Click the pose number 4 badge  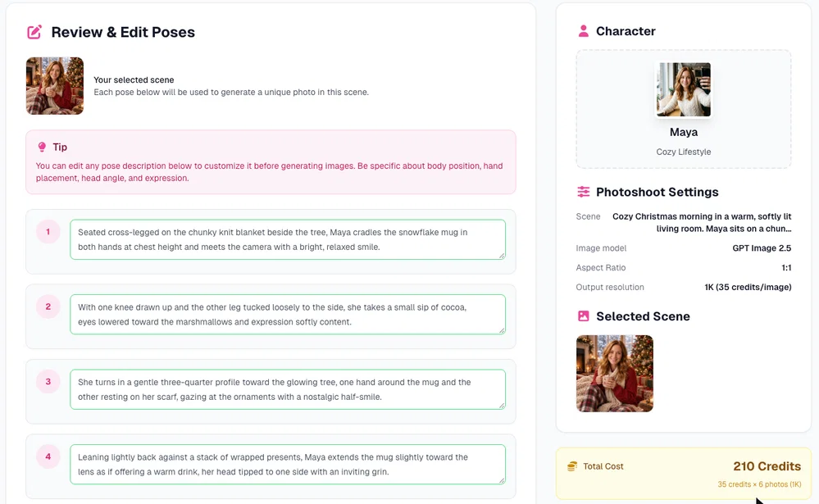tap(48, 456)
